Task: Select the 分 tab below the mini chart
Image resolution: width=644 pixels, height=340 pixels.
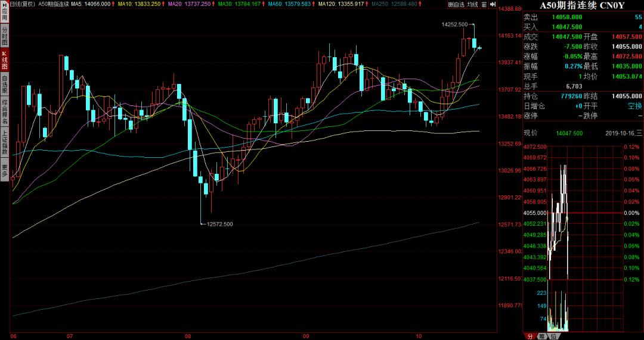Action: tap(530, 336)
